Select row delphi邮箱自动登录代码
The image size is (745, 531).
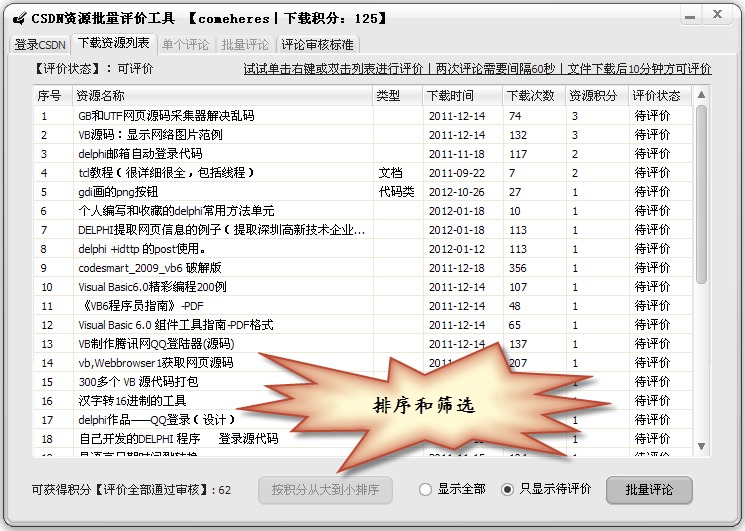click(x=363, y=154)
